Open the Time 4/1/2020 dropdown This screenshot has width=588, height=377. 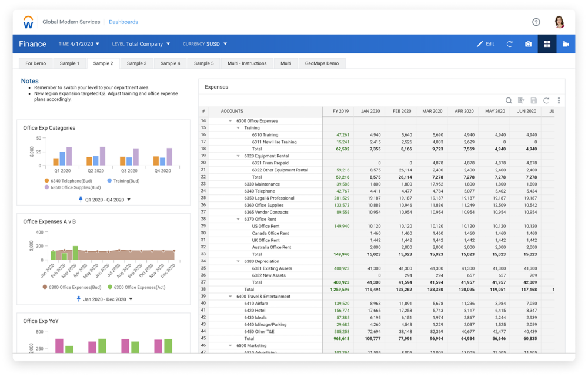coord(79,44)
